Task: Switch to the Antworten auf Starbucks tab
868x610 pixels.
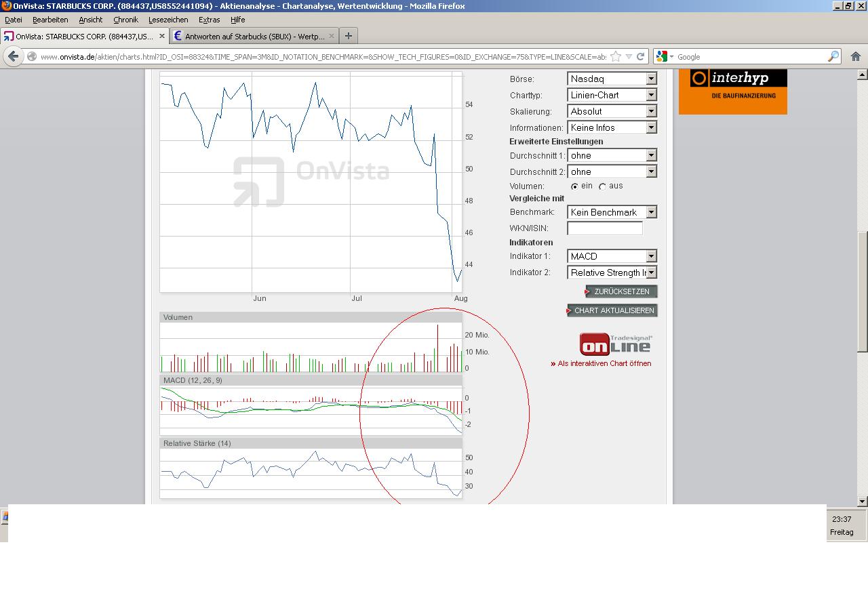Action: click(x=254, y=36)
